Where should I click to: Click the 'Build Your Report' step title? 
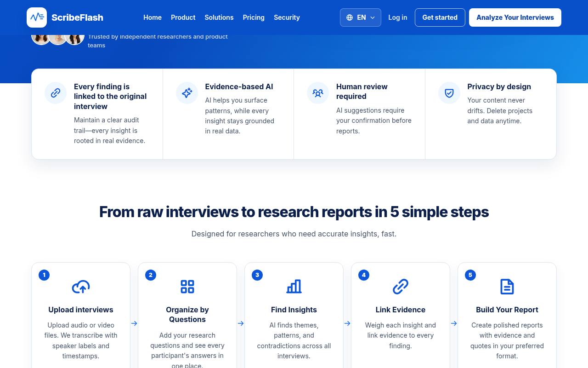point(507,310)
